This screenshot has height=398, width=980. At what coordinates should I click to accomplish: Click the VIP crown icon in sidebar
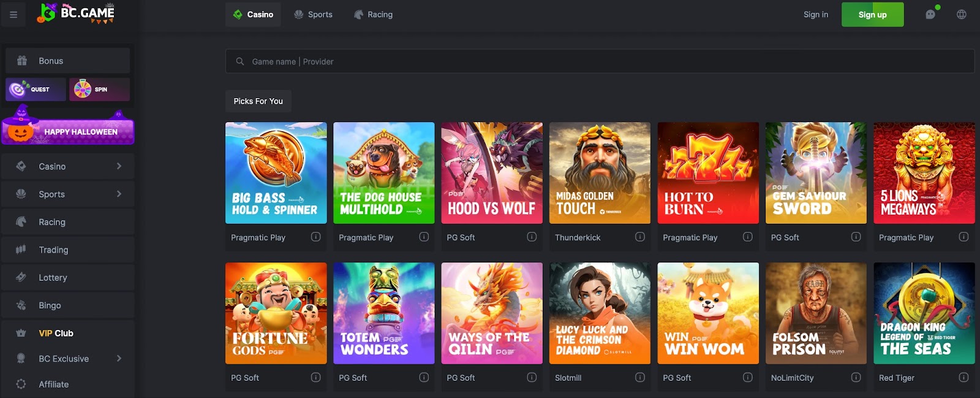click(21, 333)
